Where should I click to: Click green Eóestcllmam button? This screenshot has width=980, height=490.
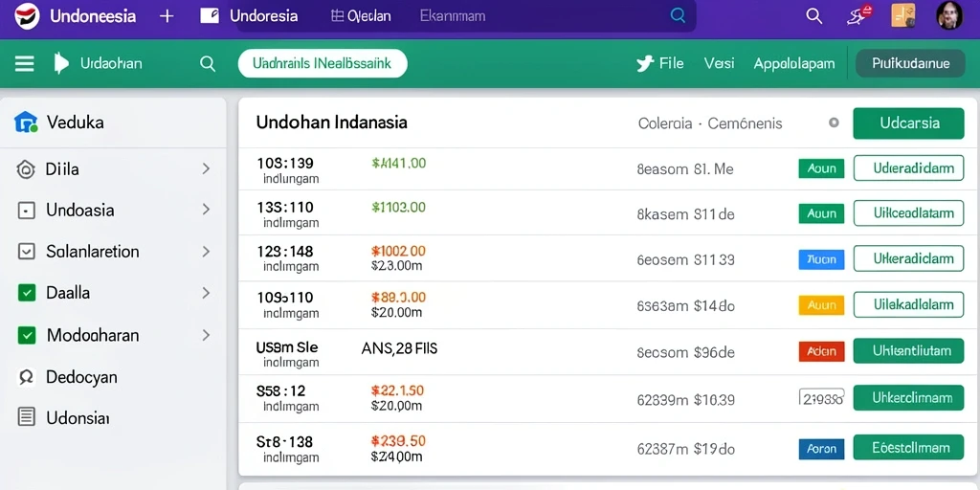(x=909, y=448)
